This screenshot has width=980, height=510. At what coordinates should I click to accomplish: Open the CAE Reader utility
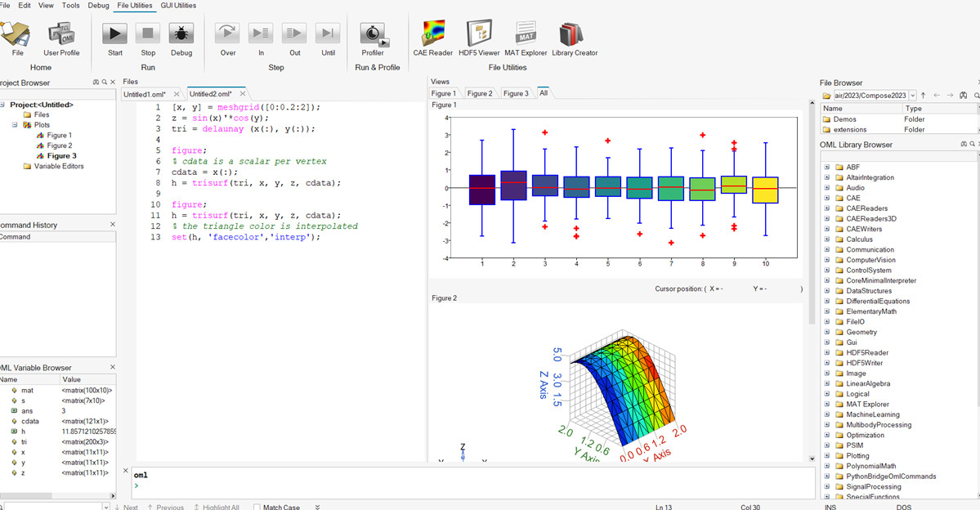coord(432,34)
